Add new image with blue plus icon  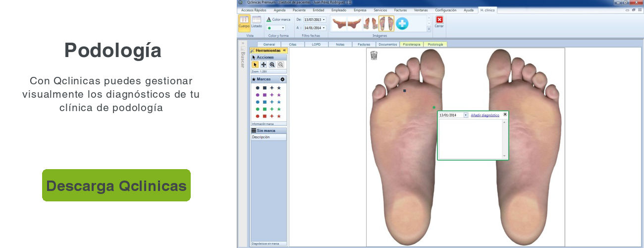click(x=402, y=23)
